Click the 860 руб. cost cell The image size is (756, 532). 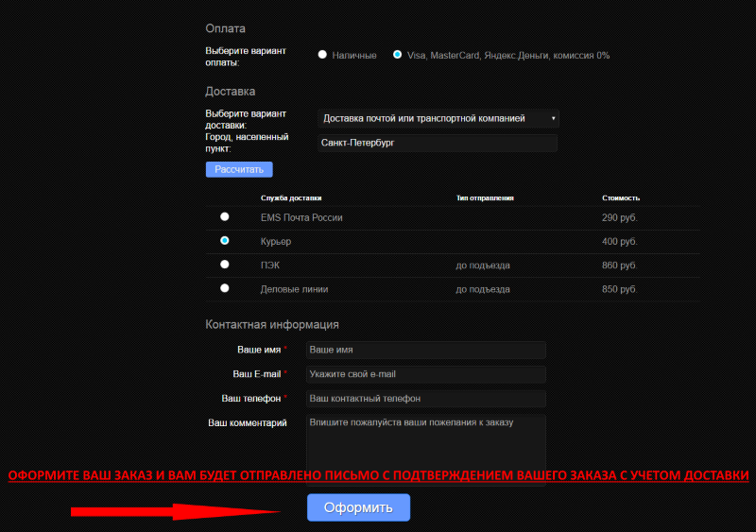click(620, 266)
